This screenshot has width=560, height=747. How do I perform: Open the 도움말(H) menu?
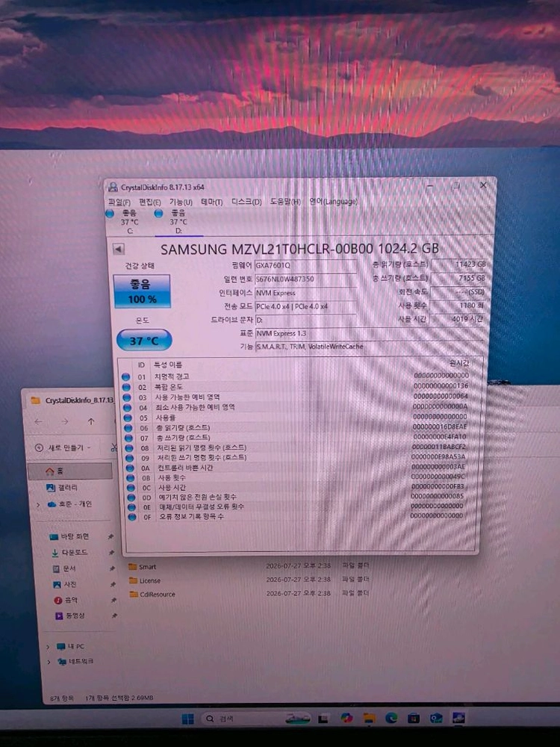285,202
